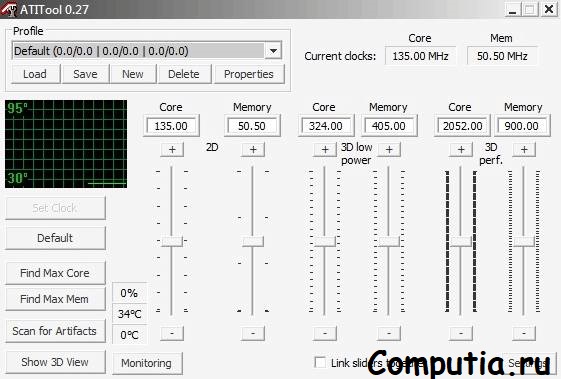The image size is (561, 379).
Task: Open profile Properties
Action: click(249, 74)
